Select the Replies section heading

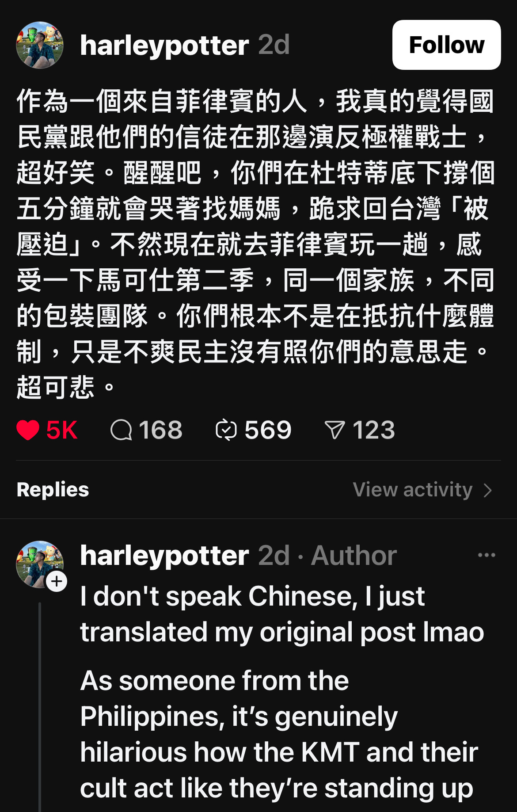[x=53, y=490]
